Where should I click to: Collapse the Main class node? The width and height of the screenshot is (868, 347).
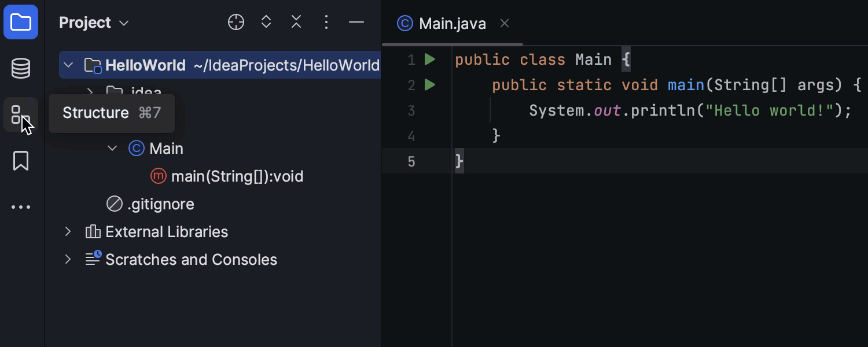click(x=112, y=149)
